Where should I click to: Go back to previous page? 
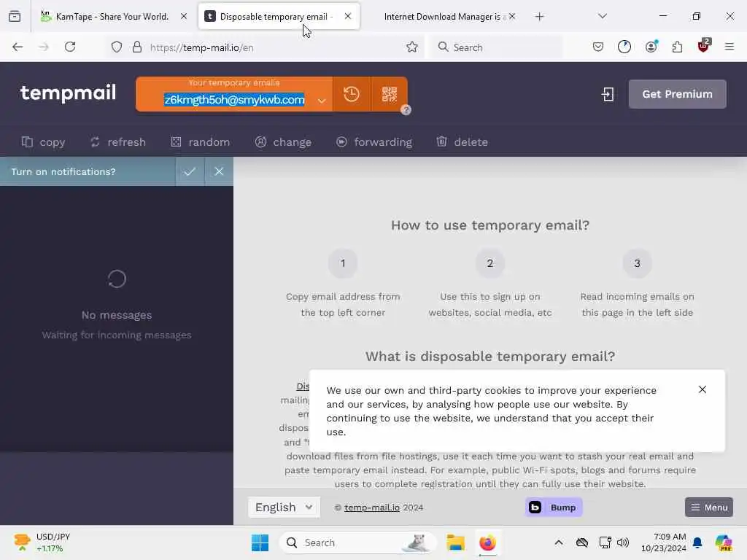pyautogui.click(x=18, y=47)
